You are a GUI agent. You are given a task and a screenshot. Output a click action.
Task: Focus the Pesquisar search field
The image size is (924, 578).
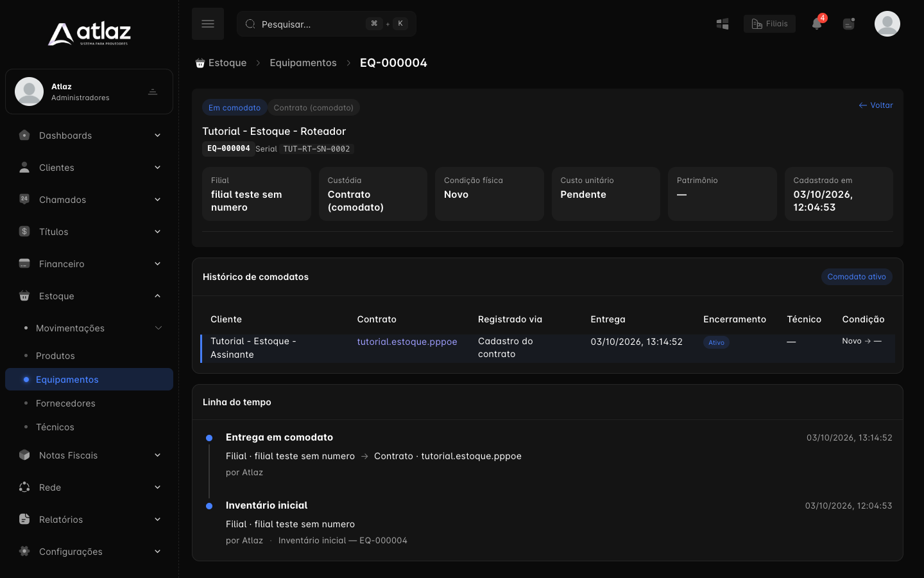(x=327, y=24)
